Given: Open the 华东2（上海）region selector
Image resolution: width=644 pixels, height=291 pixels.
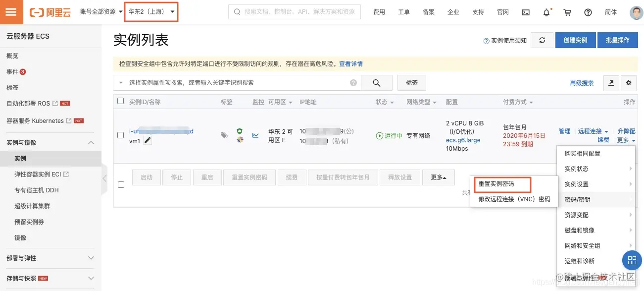Looking at the screenshot, I should 150,11.
